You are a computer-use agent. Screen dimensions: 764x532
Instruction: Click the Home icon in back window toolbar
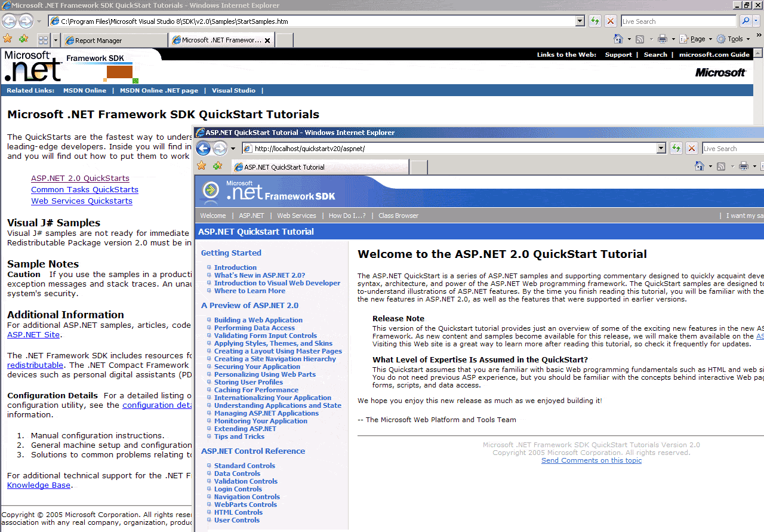click(619, 39)
